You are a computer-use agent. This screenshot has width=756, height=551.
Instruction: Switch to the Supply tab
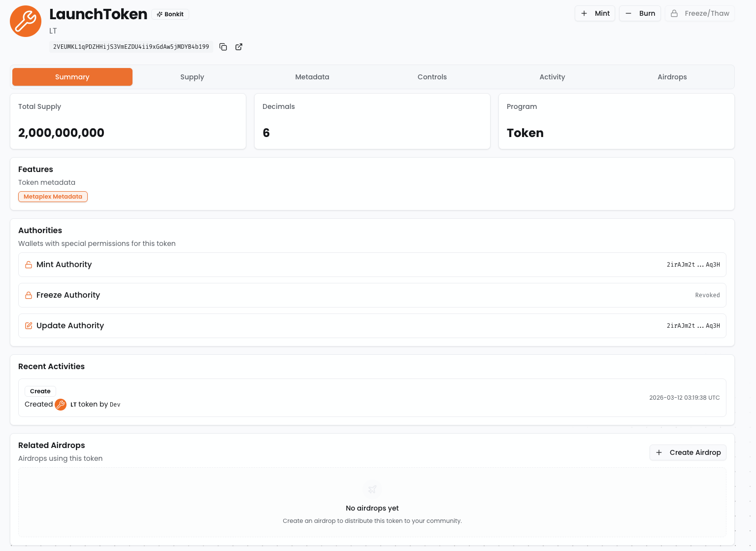click(192, 77)
